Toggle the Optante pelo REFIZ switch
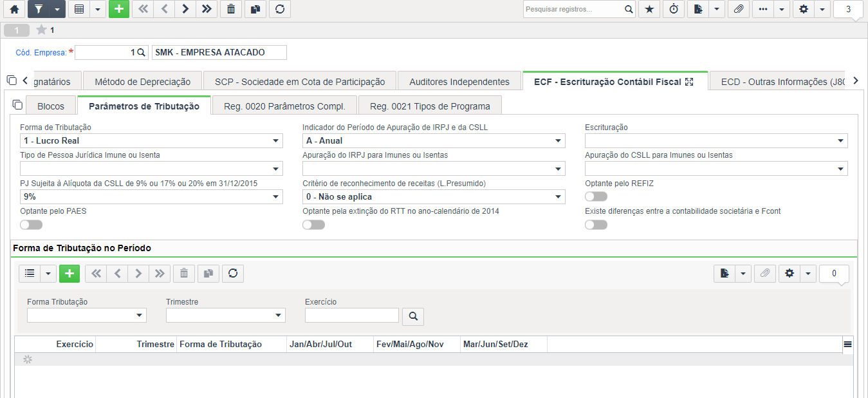The height and width of the screenshot is (398, 868). 596,196
